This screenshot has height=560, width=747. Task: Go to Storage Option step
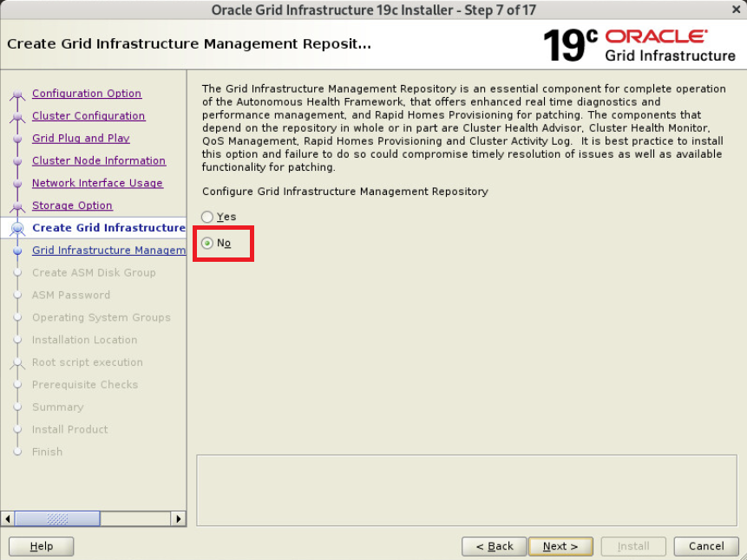(72, 205)
